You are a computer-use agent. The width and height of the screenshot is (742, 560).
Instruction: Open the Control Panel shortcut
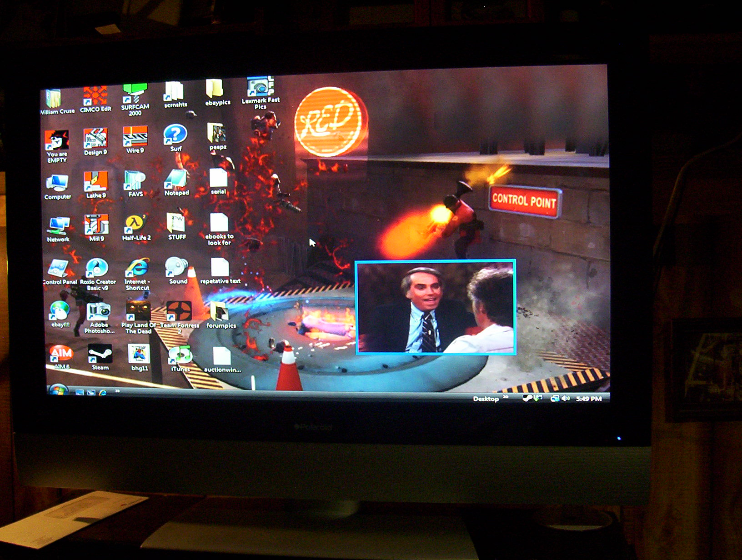click(x=60, y=272)
